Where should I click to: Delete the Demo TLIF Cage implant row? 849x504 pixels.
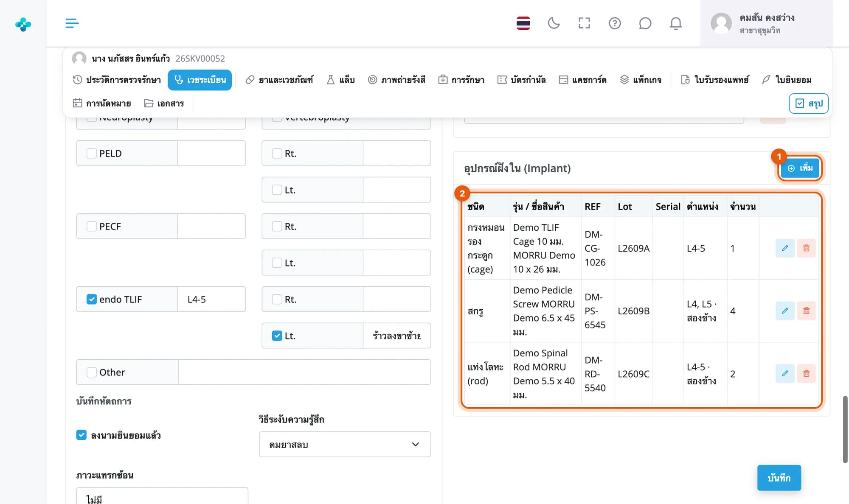pyautogui.click(x=806, y=248)
